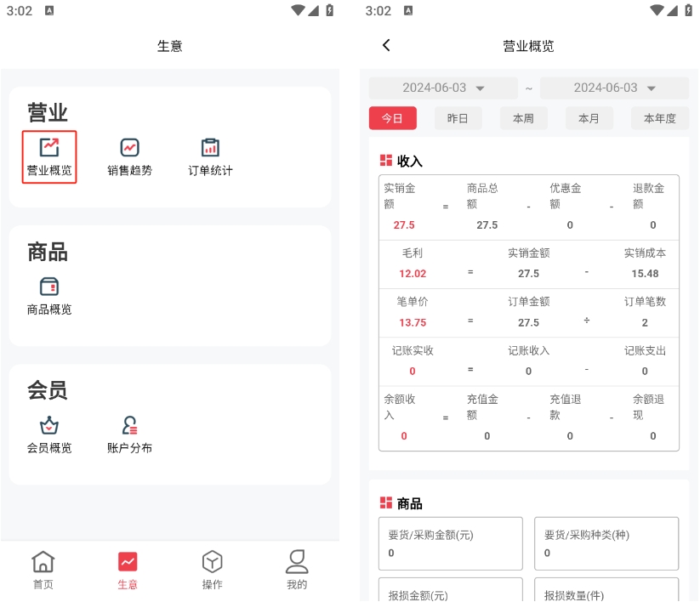The width and height of the screenshot is (700, 602).
Task: Filter by 本周 this week
Action: click(x=523, y=118)
